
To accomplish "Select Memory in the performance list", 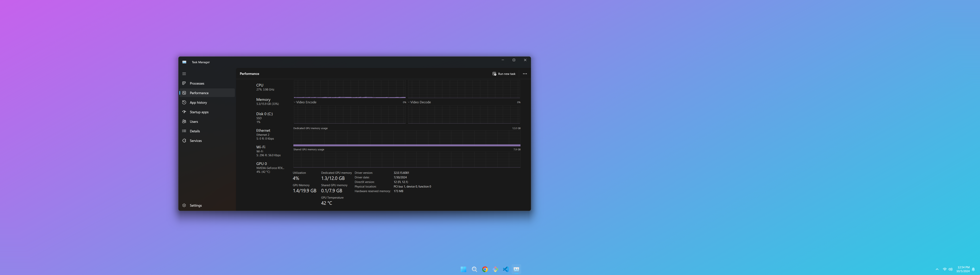I will point(267,101).
